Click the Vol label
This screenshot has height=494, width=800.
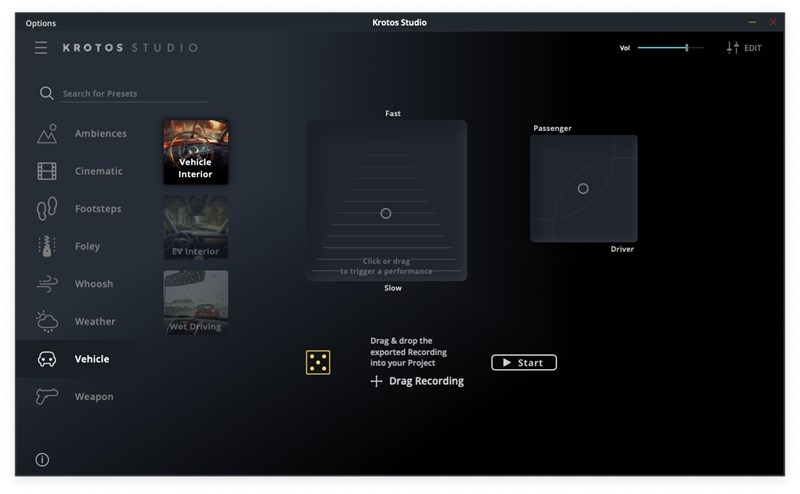pos(624,48)
